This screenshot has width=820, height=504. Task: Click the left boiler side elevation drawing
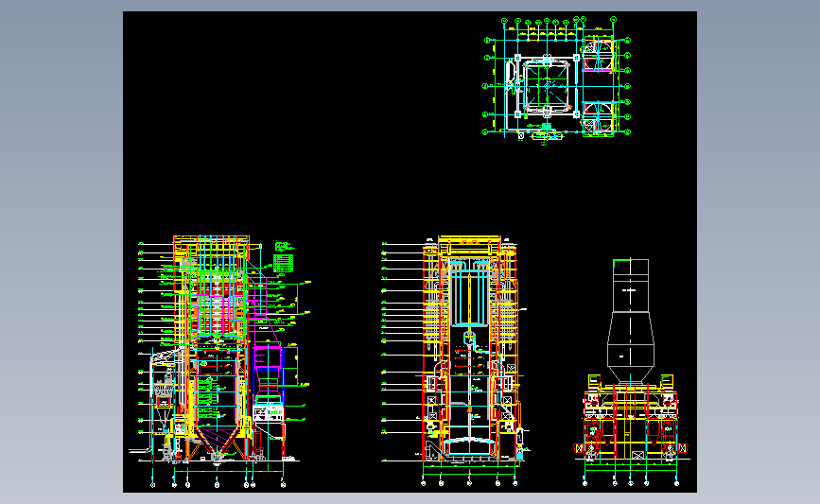(219, 361)
